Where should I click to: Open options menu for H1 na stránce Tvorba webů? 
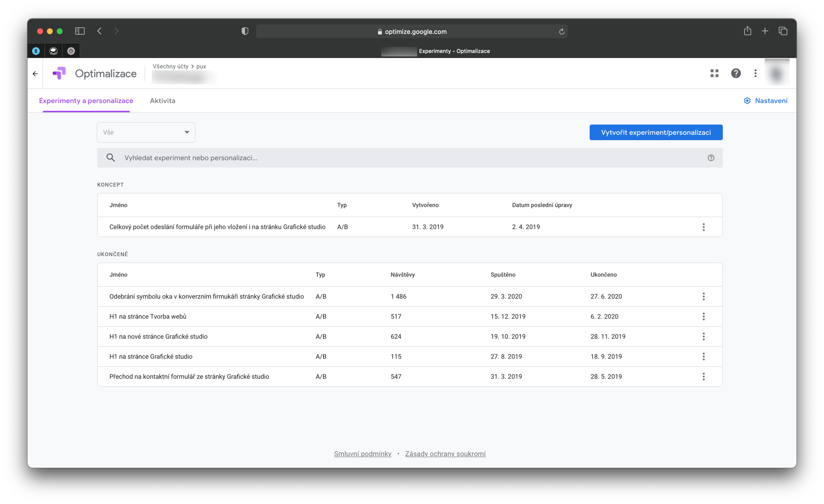click(x=703, y=317)
